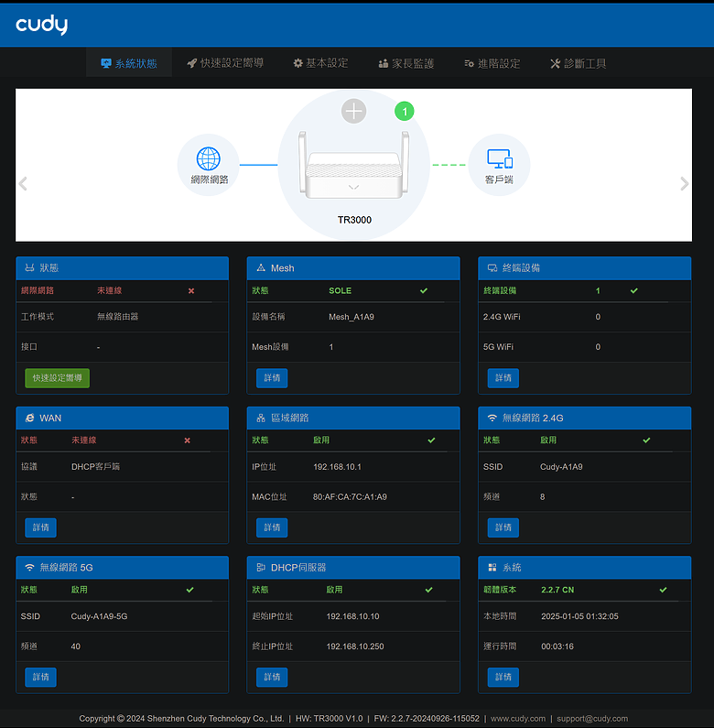Click support@cudy.com email link

coord(592,718)
